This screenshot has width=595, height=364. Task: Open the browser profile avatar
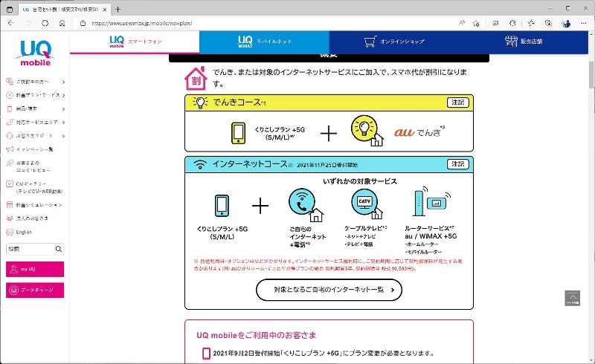[566, 23]
